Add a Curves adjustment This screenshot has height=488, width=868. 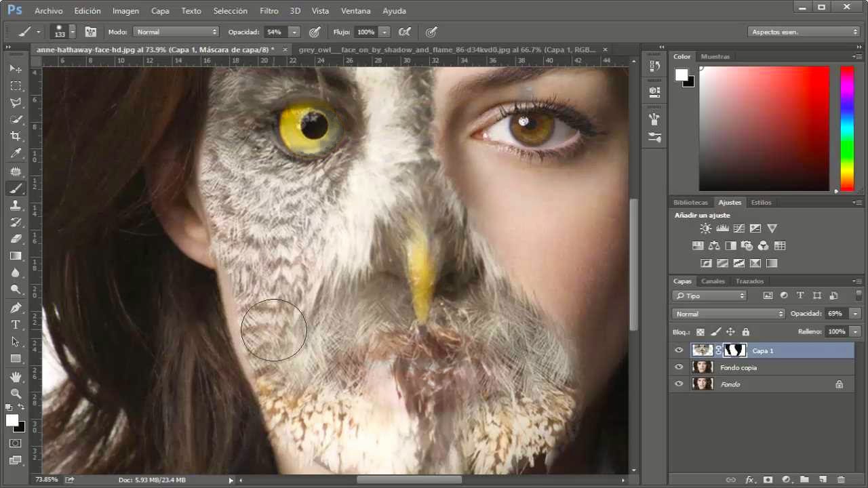pos(738,228)
